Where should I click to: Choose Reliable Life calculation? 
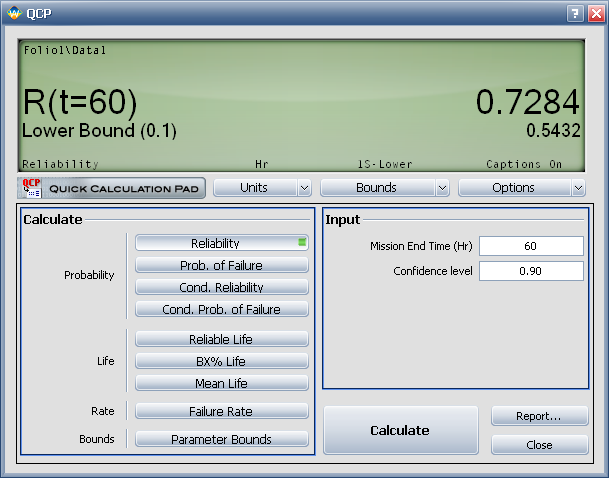pos(221,340)
